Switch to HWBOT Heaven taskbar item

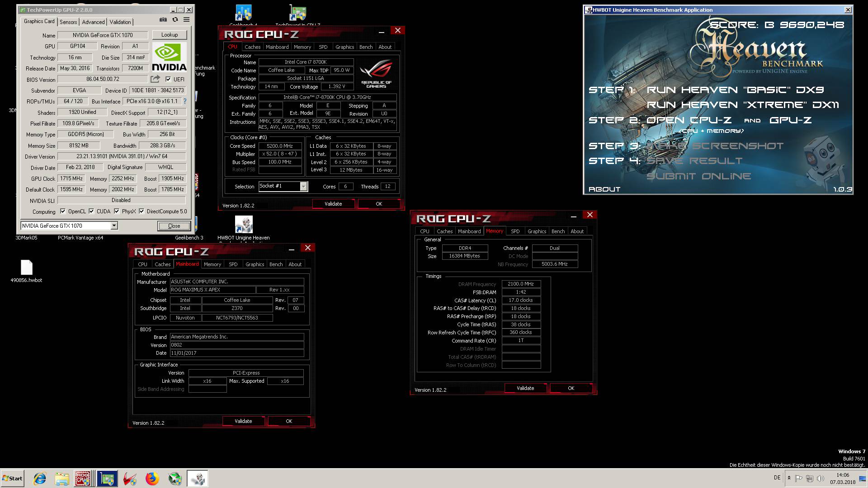(x=198, y=479)
